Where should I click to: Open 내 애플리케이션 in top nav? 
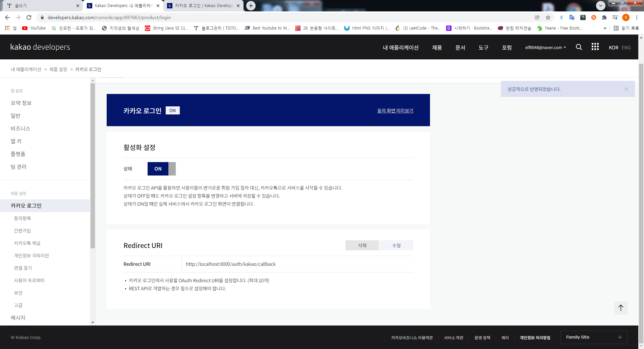401,48
